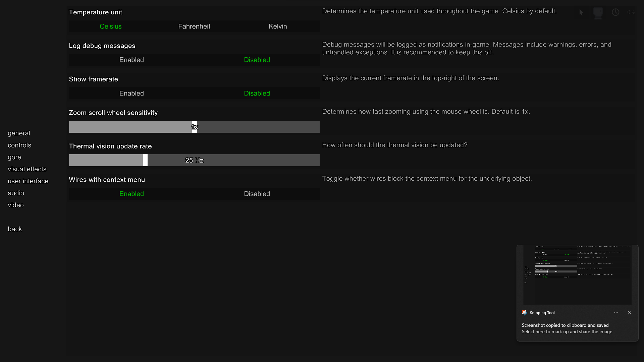This screenshot has height=362, width=644.
Task: Open the screenshot thumbnail in notification
Action: pyautogui.click(x=577, y=275)
